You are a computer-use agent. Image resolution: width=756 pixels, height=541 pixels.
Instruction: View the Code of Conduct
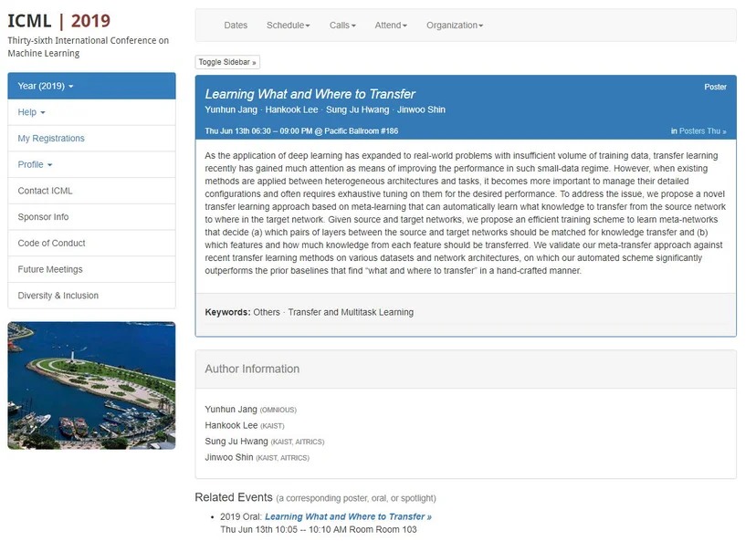[x=91, y=244]
